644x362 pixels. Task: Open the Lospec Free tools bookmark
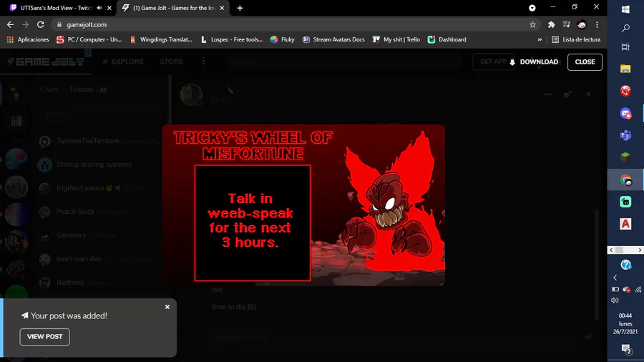[232, 39]
